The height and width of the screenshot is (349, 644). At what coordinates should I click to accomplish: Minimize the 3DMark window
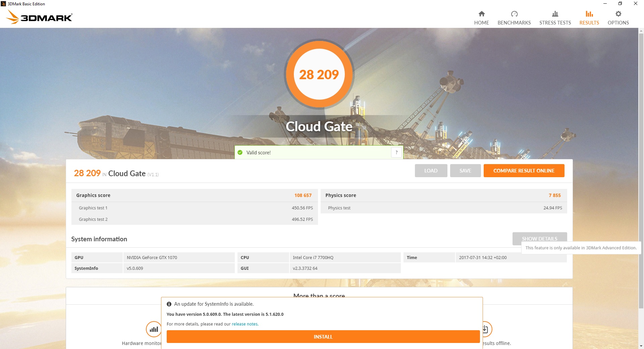605,4
